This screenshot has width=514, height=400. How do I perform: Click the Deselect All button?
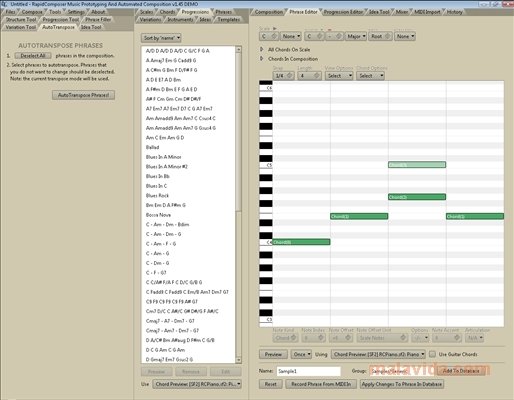point(33,56)
